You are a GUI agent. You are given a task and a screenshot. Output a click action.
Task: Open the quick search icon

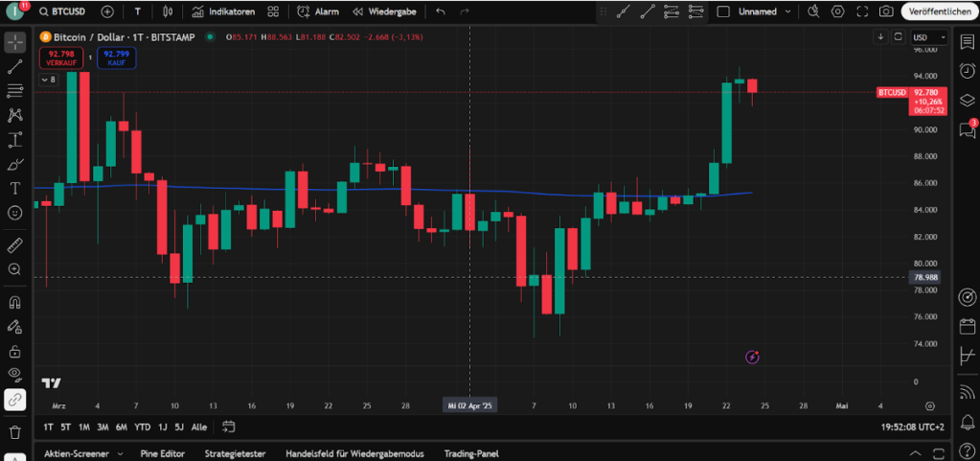coord(813,12)
